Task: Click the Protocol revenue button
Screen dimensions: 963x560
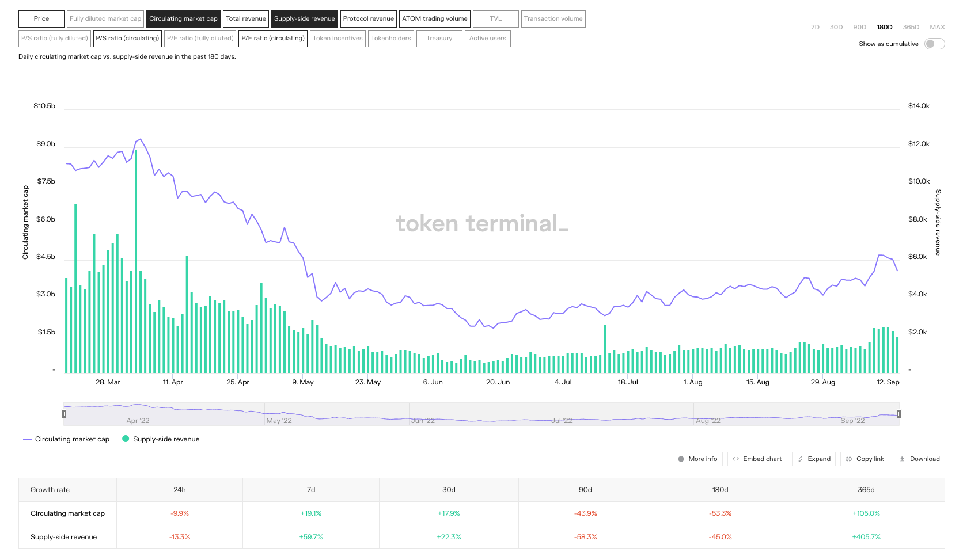Action: [368, 19]
